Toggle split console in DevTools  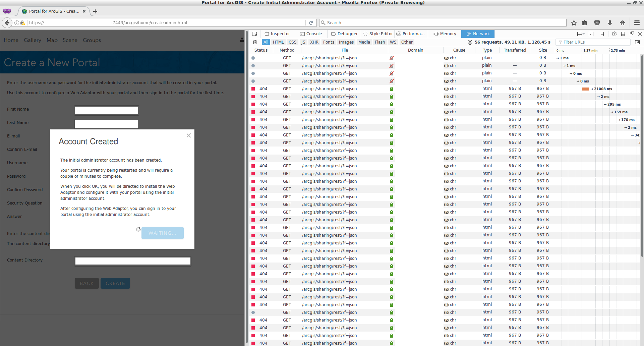point(591,34)
